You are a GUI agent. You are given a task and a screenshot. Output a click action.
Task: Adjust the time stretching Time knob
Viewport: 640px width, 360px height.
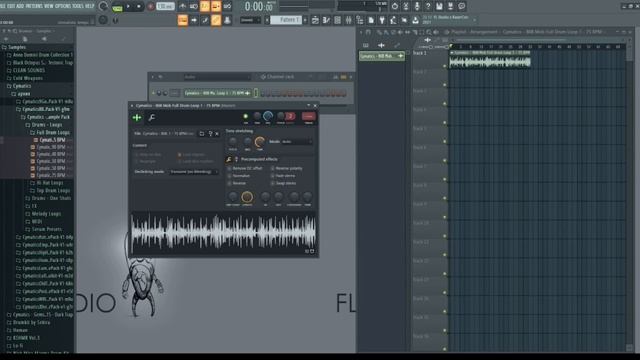(x=260, y=142)
